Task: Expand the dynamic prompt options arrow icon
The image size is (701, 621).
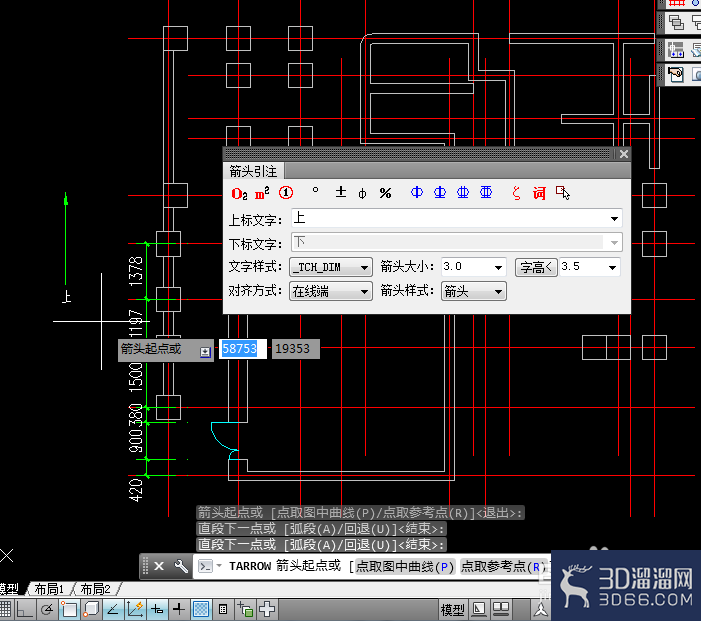Action: click(x=205, y=352)
